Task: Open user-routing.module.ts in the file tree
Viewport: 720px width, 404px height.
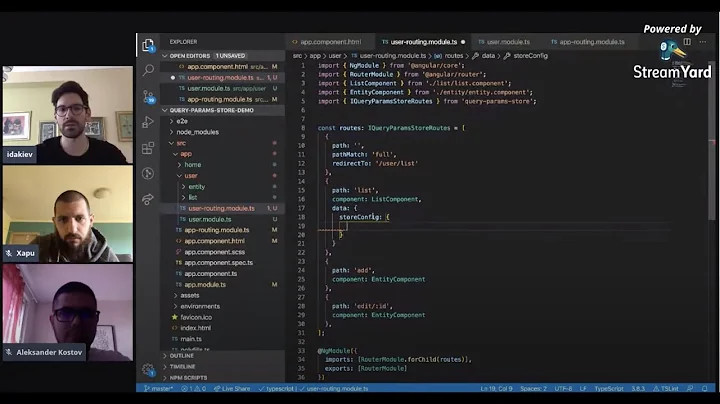Action: [223, 208]
